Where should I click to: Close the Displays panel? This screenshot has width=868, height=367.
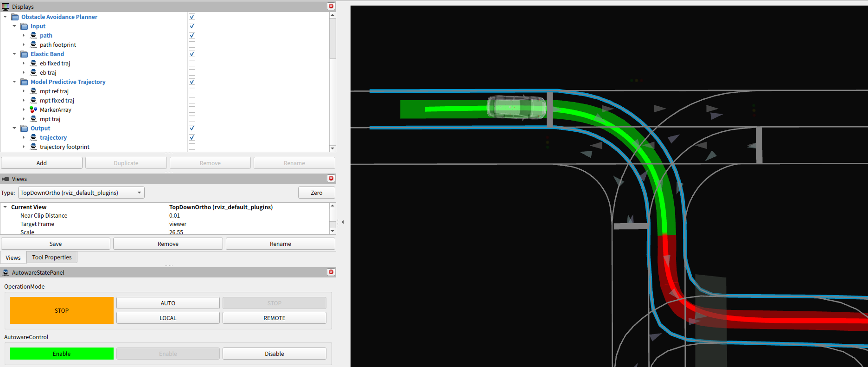pos(331,6)
